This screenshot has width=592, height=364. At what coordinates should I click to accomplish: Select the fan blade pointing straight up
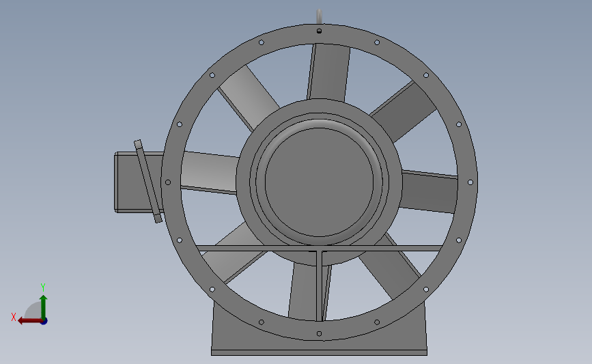(x=329, y=72)
